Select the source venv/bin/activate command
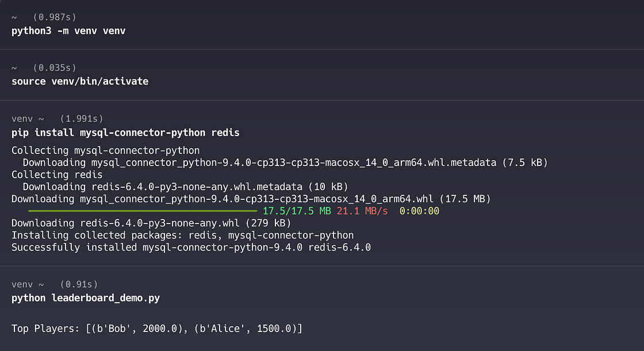Screen dimensions: 644x351 (80, 81)
